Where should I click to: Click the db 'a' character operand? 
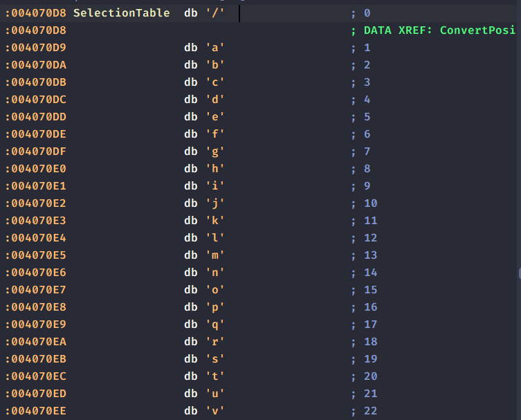coord(215,48)
